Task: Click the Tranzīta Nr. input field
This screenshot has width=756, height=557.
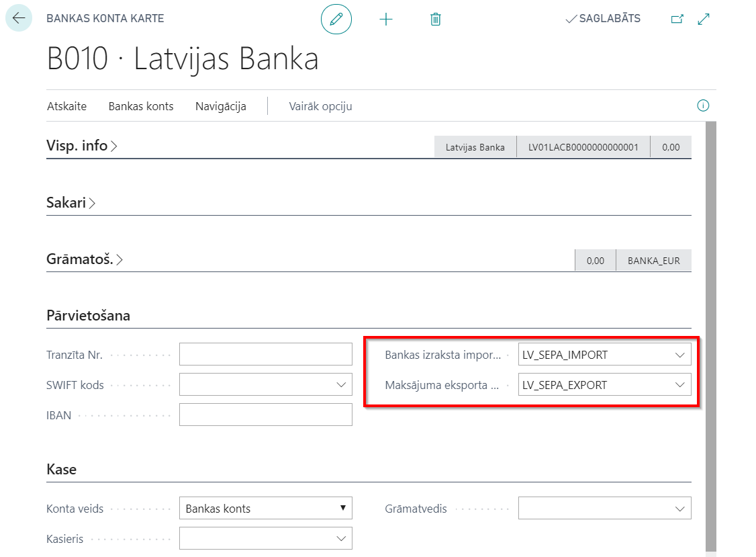Action: (266, 354)
